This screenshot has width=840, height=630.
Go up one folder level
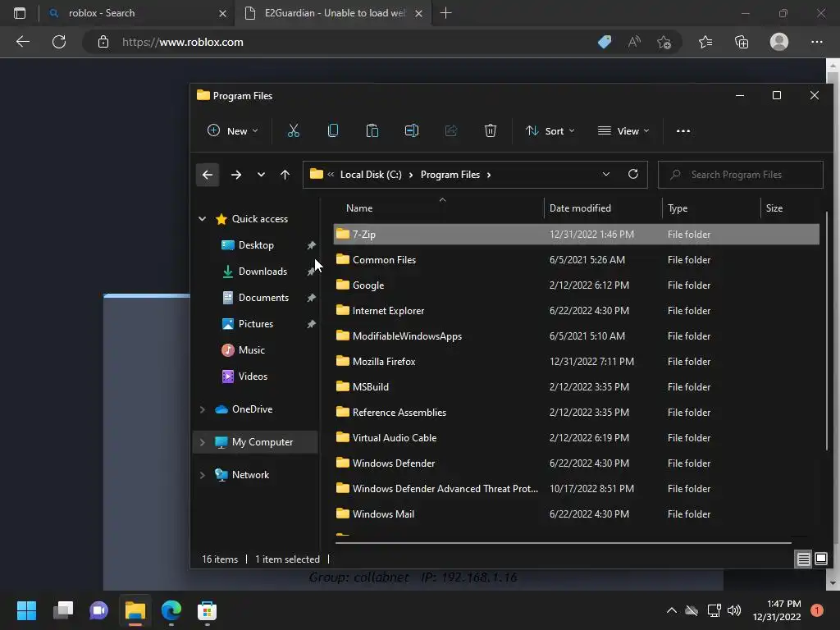[x=285, y=175]
